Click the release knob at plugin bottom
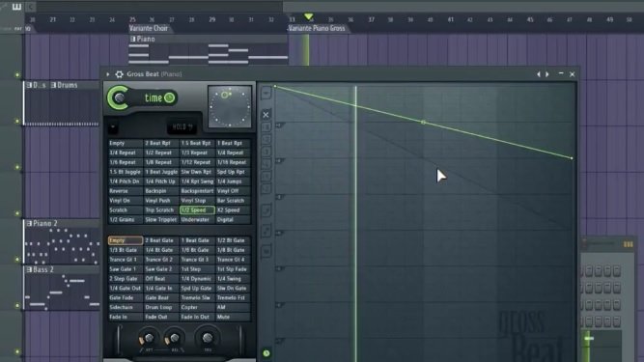Screen dimensions: 644x362 tap(174, 338)
